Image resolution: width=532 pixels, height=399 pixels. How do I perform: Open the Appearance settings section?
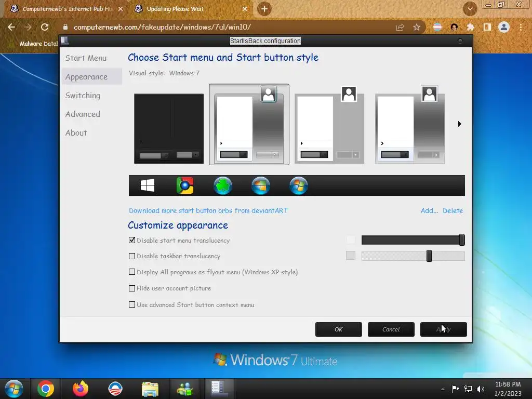[91, 77]
